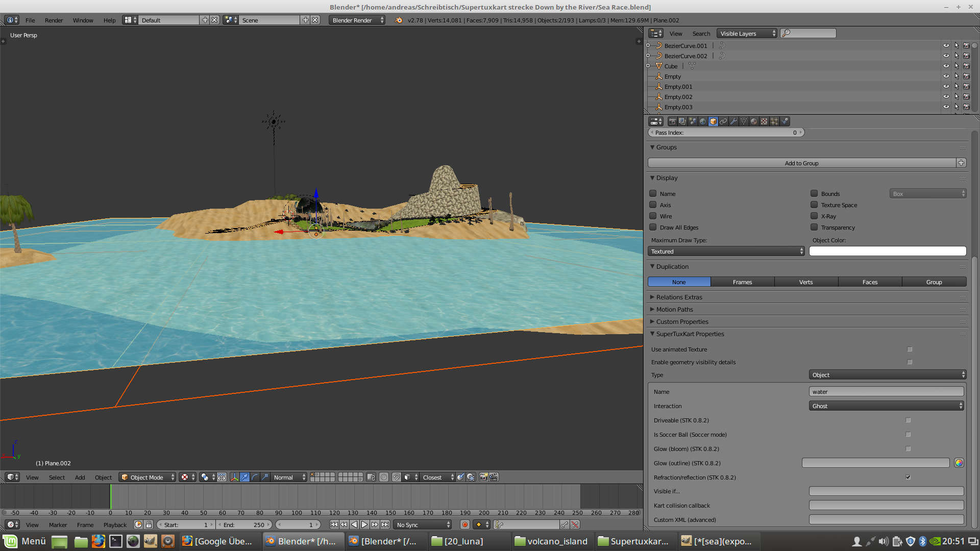The height and width of the screenshot is (551, 980).
Task: Click the play animation button
Action: click(364, 524)
